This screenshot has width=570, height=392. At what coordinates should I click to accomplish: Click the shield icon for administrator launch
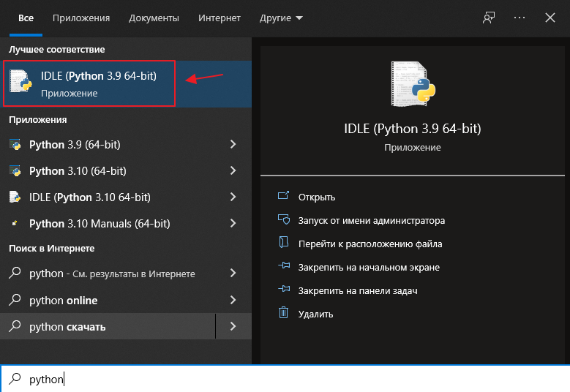tap(284, 219)
